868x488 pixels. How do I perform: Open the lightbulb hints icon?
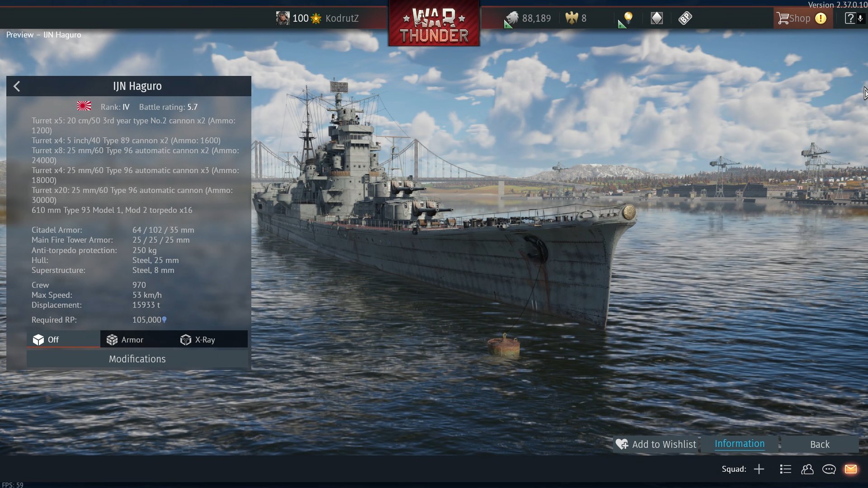[628, 18]
